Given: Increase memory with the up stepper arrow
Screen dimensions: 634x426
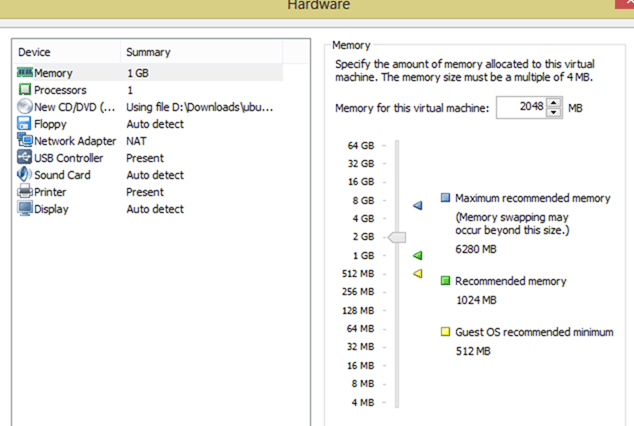Looking at the screenshot, I should click(553, 103).
